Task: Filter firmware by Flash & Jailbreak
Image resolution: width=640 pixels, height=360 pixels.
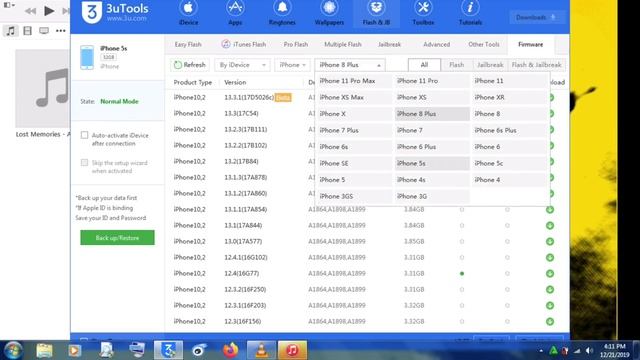Action: [x=536, y=64]
